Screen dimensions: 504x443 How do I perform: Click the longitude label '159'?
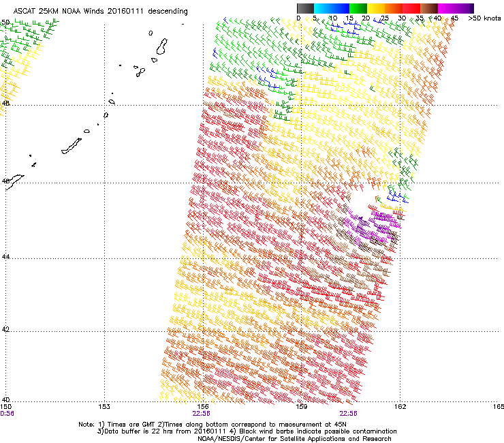pyautogui.click(x=302, y=407)
